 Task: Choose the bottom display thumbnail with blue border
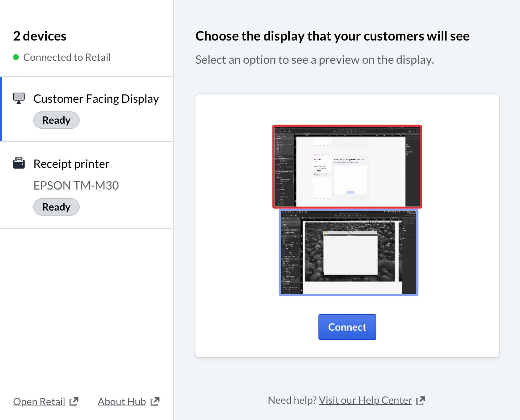click(348, 253)
